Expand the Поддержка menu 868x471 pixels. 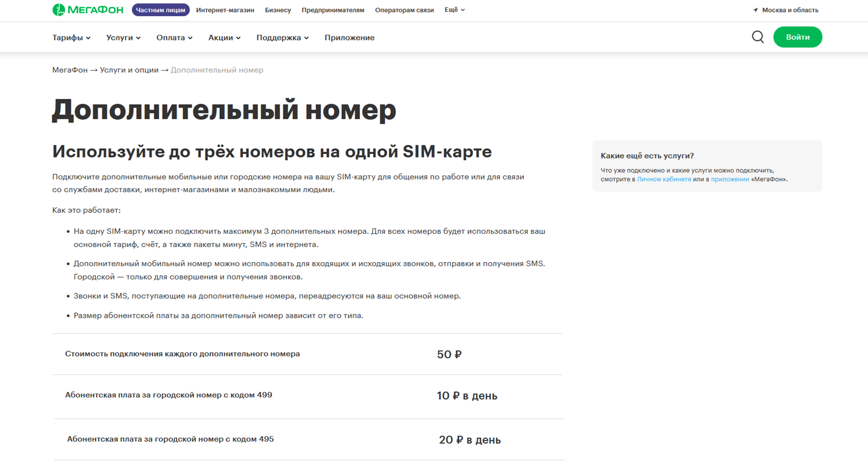[x=282, y=38]
